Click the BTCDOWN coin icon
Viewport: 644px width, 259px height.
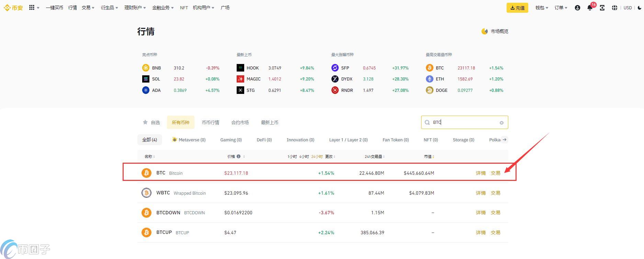pyautogui.click(x=146, y=213)
